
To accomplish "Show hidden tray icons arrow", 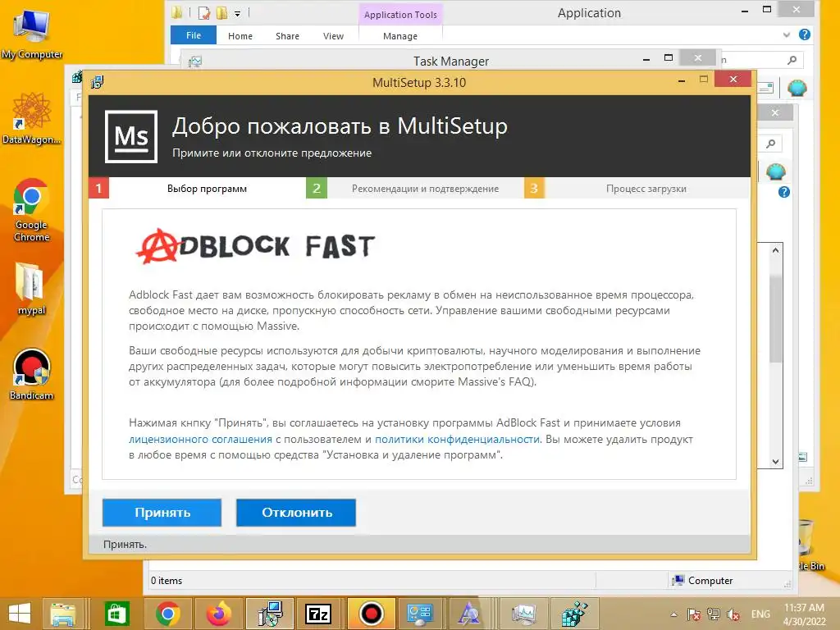I will pyautogui.click(x=674, y=614).
